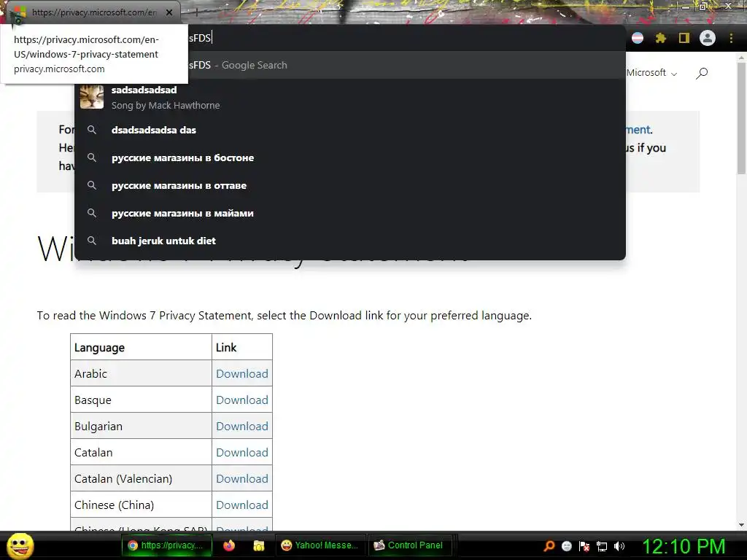The image size is (747, 560).
Task: Download the Bulgarian privacy statement
Action: coord(242,426)
